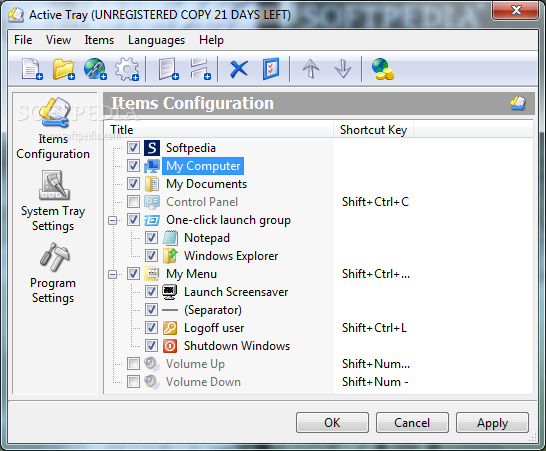Click the globe with coins toolbar icon
546x451 pixels.
tap(382, 69)
